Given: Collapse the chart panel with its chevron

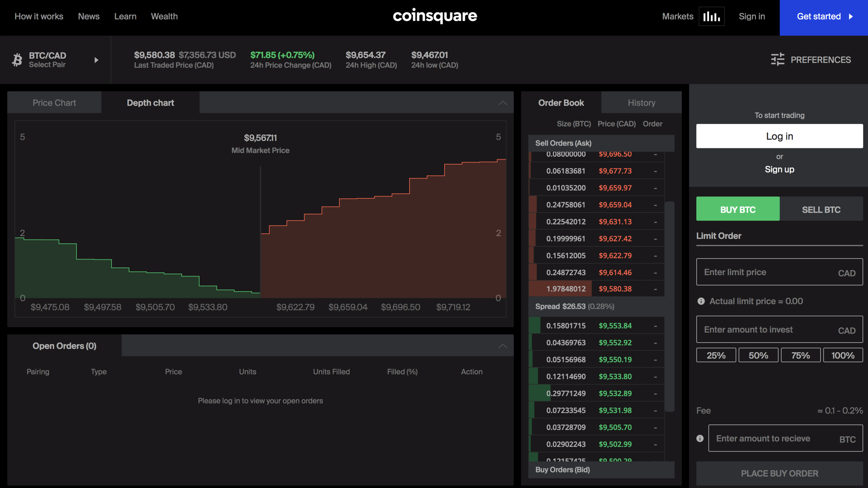Looking at the screenshot, I should (502, 103).
